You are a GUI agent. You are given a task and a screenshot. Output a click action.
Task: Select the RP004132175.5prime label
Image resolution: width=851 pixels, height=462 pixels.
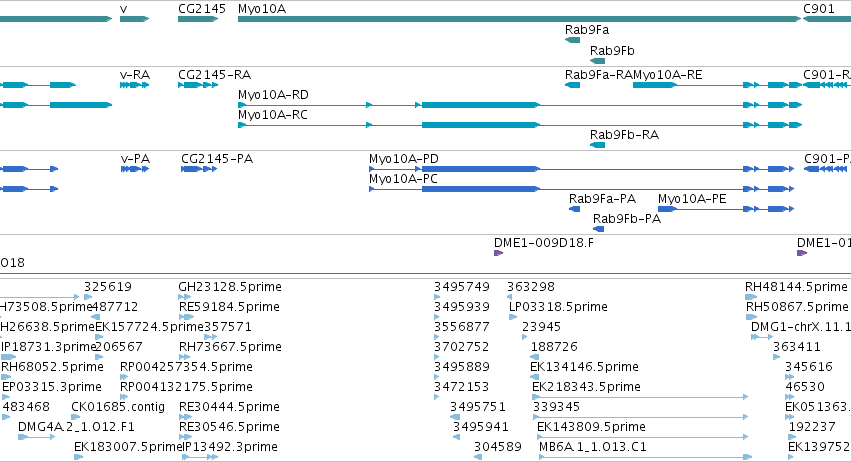coord(186,387)
